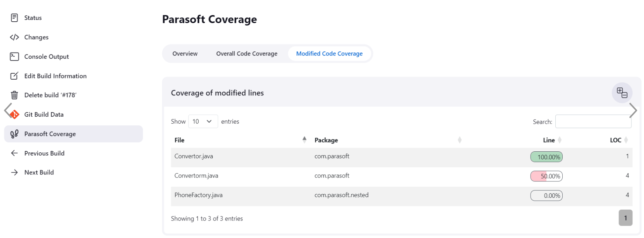
Task: Open the Changes page link
Action: [36, 37]
